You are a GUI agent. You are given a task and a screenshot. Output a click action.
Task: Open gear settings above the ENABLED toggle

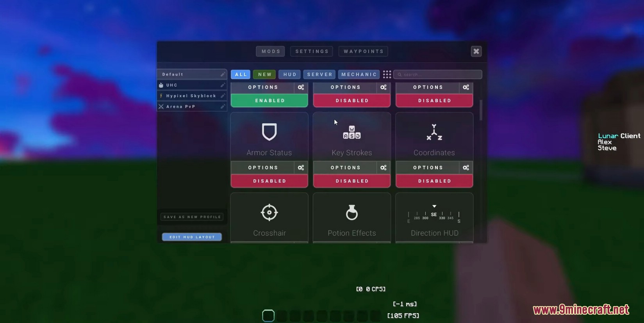point(301,87)
